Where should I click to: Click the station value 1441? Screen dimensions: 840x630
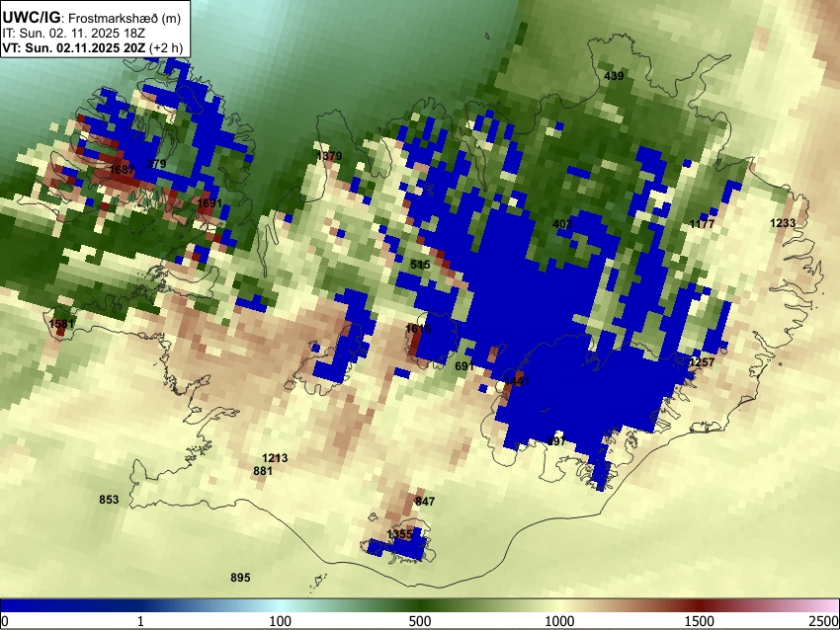[517, 380]
